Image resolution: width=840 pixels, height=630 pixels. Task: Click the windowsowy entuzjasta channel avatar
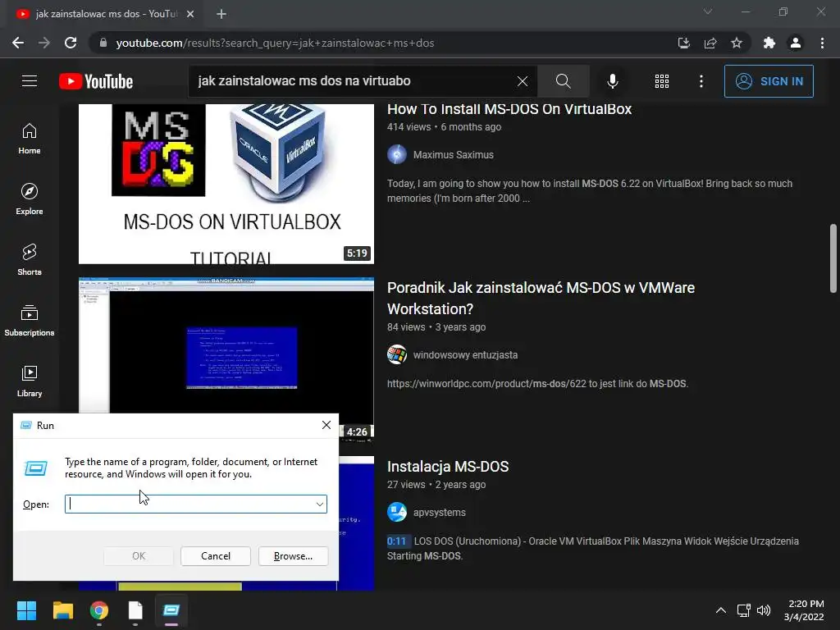[397, 354]
